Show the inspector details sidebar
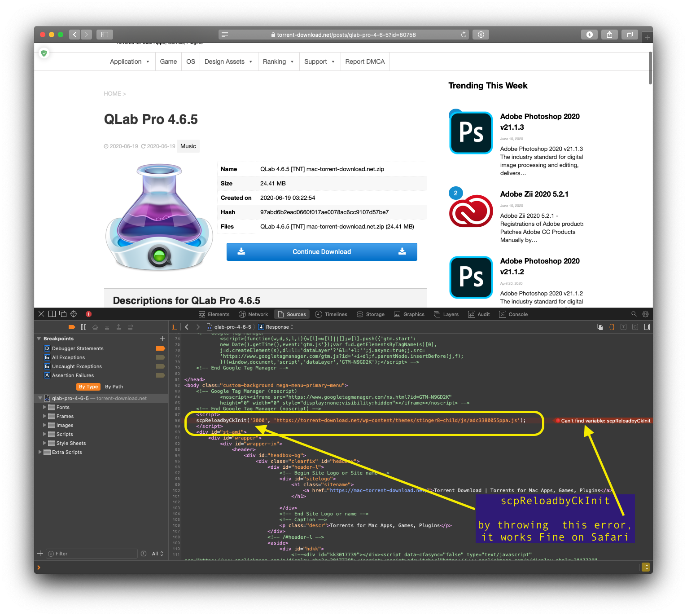Image resolution: width=687 pixels, height=616 pixels. point(647,327)
